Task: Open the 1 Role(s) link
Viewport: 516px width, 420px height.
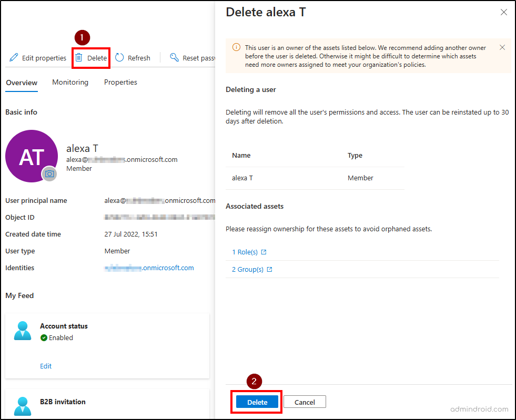Action: [245, 252]
